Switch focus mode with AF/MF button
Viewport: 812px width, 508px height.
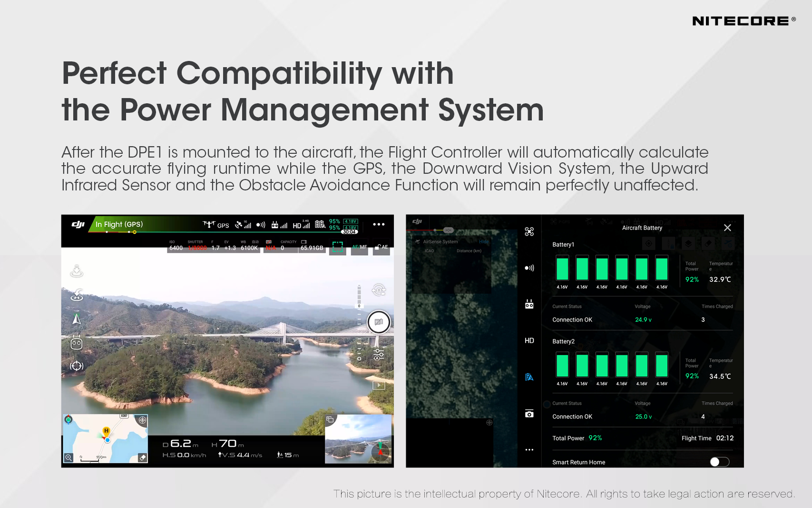point(360,247)
